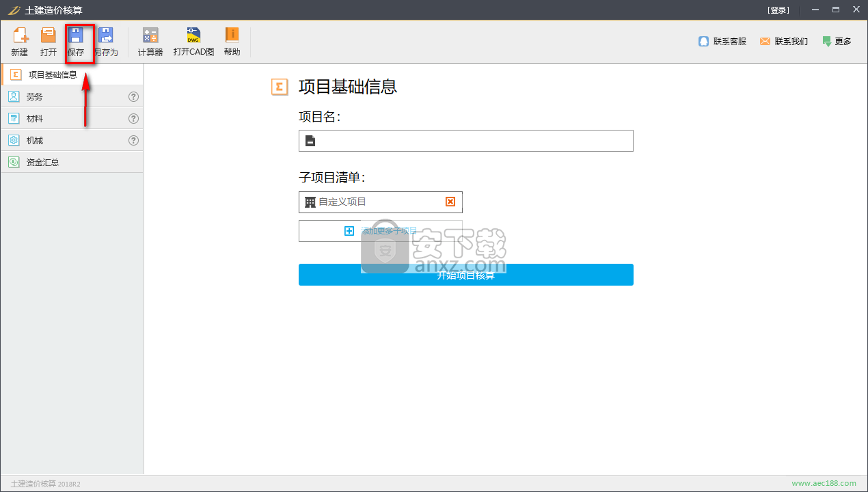Launch the 计算器 calculator tool
The image size is (868, 492).
[150, 42]
